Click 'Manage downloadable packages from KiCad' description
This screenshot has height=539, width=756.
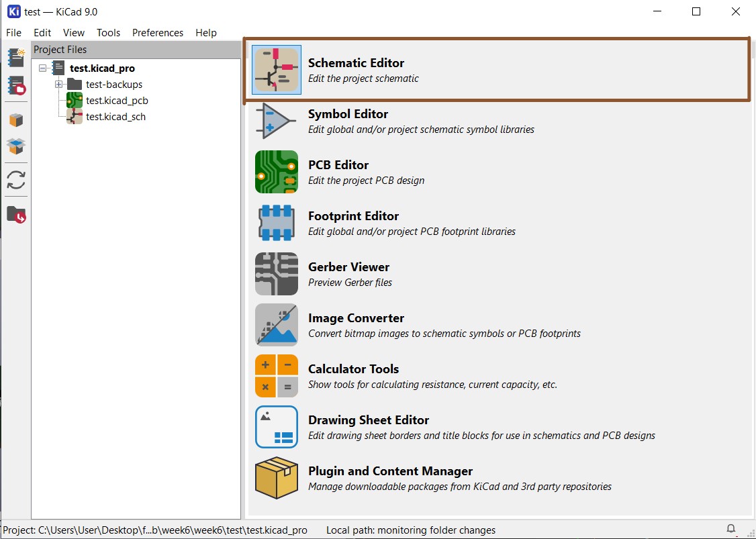pos(460,487)
